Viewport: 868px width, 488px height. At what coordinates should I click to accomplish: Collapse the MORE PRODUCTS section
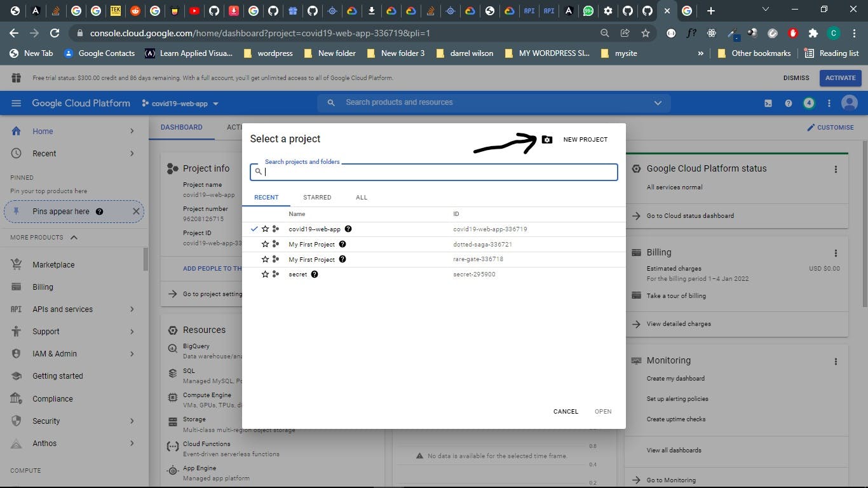(43, 237)
